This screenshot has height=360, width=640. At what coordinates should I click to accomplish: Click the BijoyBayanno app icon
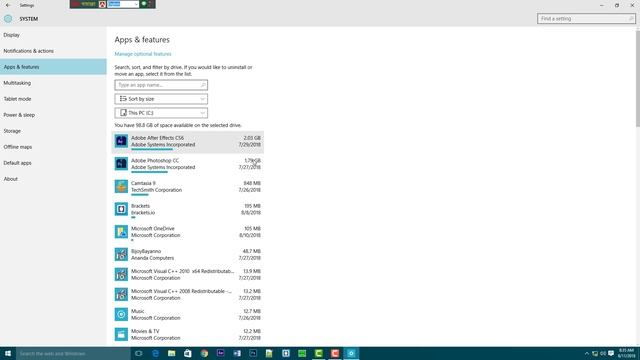121,254
